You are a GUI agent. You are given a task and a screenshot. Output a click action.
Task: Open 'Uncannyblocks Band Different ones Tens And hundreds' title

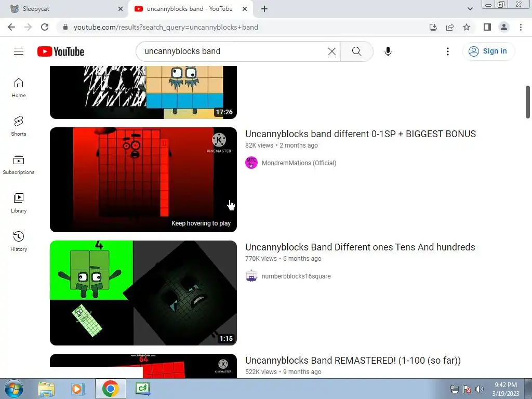pos(360,247)
